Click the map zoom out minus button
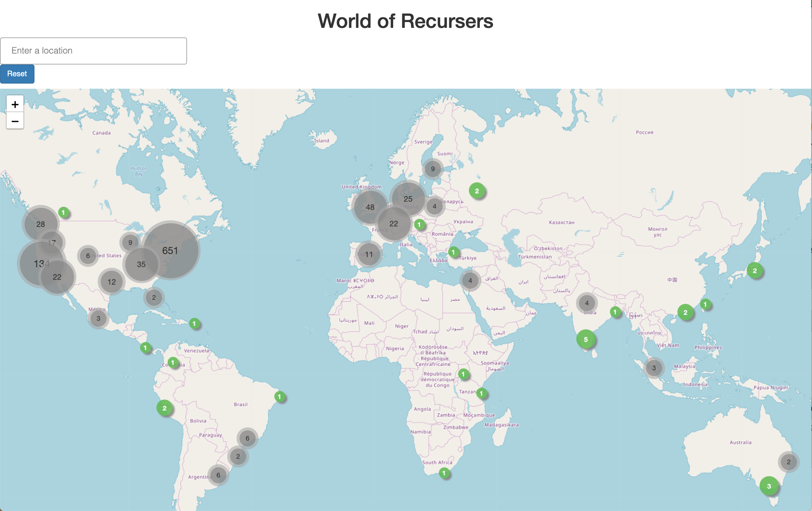Viewport: 812px width, 511px height. tap(15, 121)
